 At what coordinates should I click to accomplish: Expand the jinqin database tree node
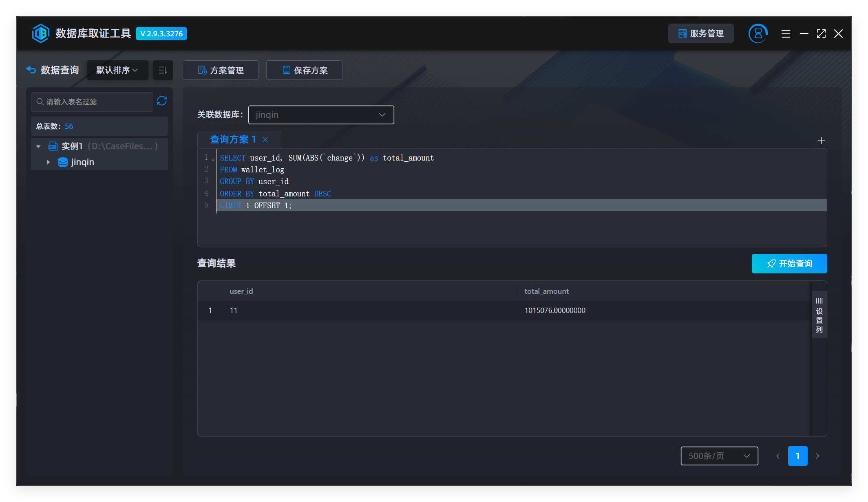pyautogui.click(x=49, y=162)
